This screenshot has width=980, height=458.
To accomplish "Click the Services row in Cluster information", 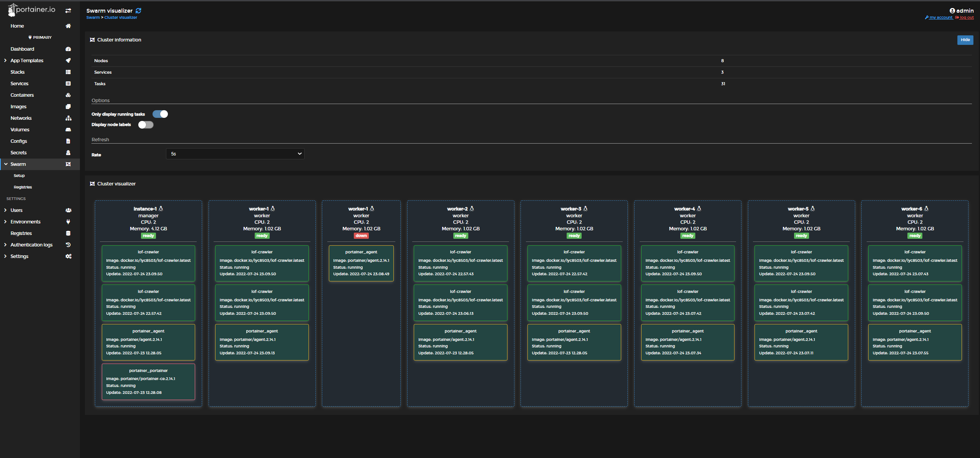I will (x=531, y=72).
